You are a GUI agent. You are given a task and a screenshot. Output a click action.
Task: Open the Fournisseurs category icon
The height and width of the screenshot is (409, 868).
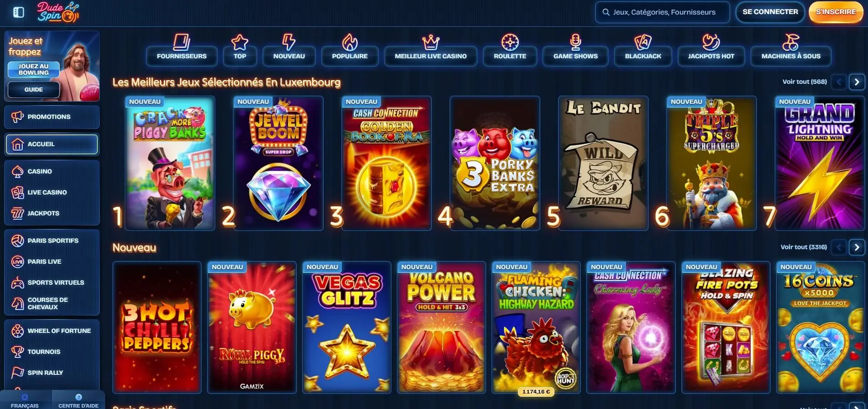click(182, 42)
